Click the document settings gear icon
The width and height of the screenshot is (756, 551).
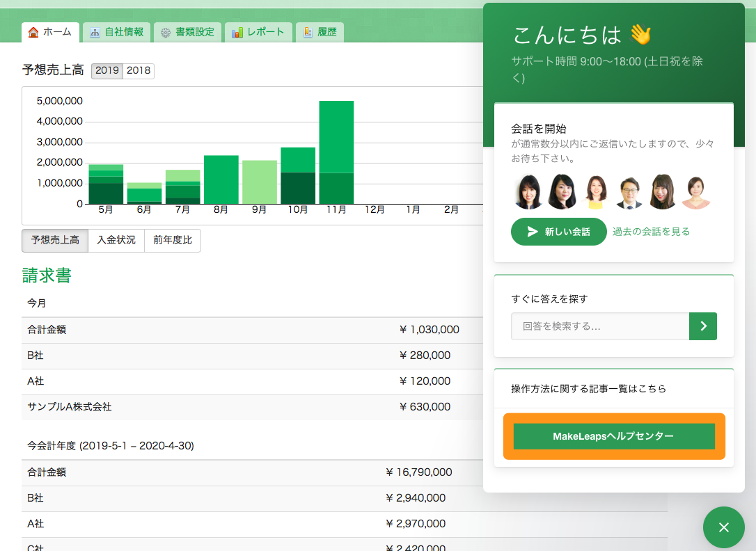(165, 33)
